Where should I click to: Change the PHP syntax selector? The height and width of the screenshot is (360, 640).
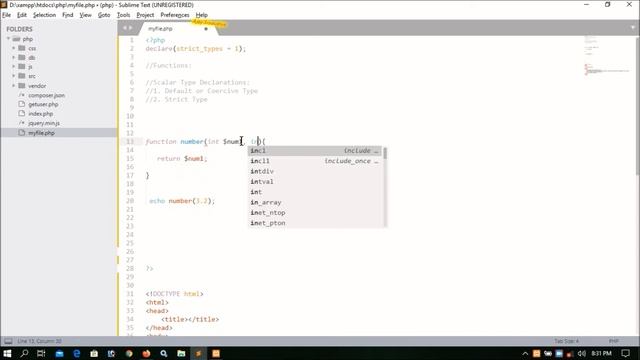point(614,341)
